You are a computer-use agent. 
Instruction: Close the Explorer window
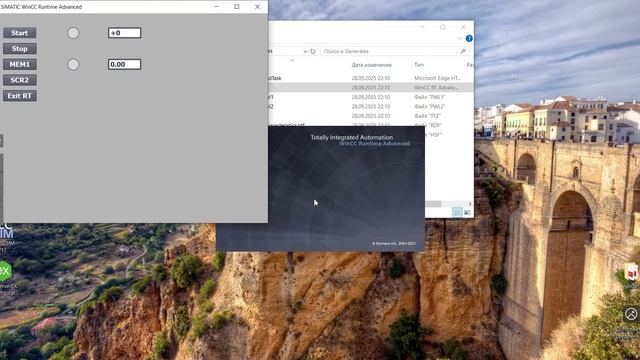463,27
